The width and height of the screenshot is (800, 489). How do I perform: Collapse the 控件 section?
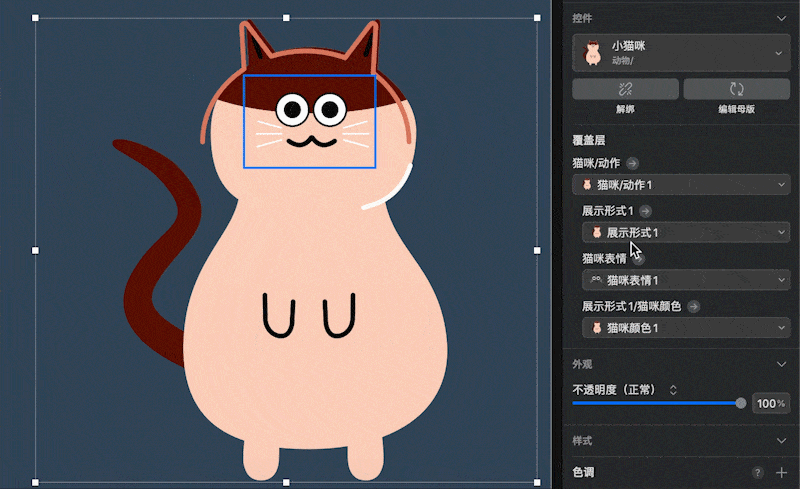[781, 18]
